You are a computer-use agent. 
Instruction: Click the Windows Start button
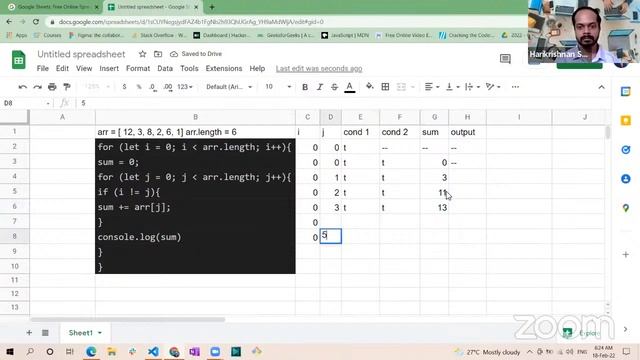pos(10,351)
